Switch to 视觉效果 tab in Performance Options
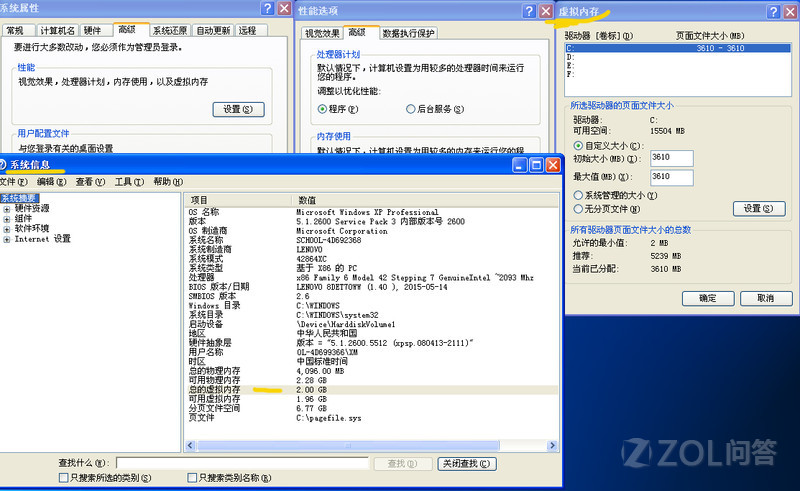 322,33
